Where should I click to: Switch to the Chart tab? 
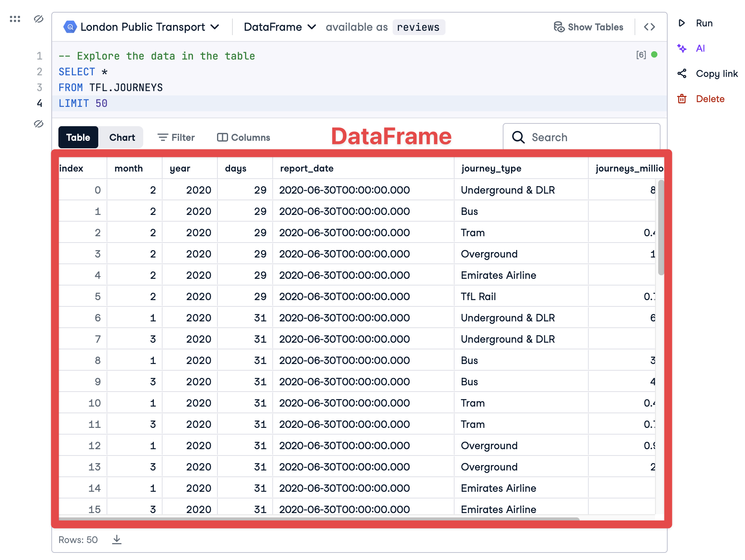(122, 138)
